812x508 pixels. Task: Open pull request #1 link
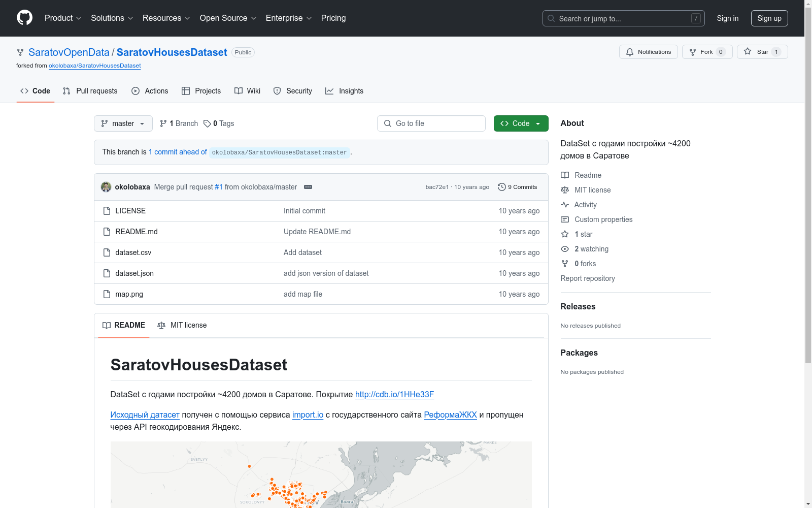[x=219, y=187]
